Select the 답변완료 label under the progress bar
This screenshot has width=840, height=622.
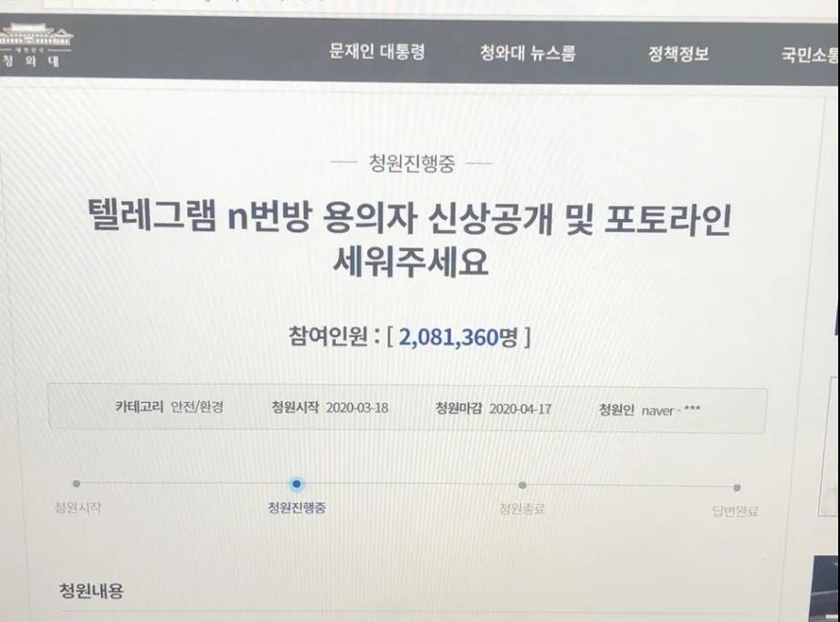735,510
